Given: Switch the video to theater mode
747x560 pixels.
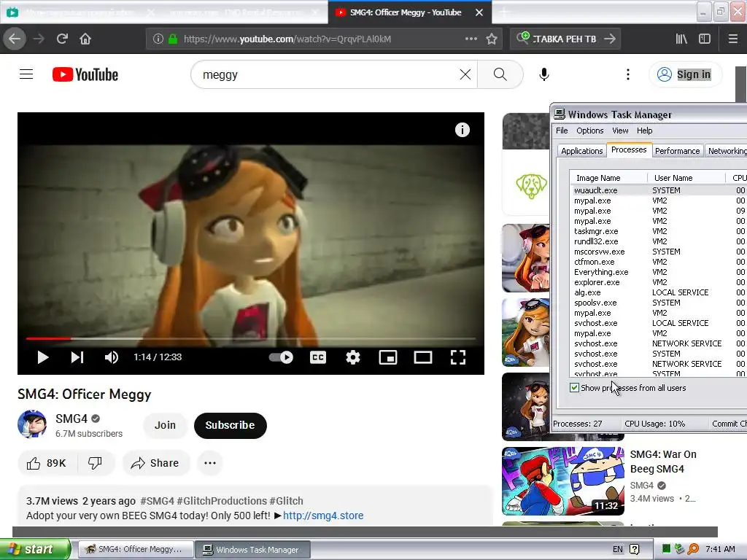Looking at the screenshot, I should pyautogui.click(x=422, y=357).
